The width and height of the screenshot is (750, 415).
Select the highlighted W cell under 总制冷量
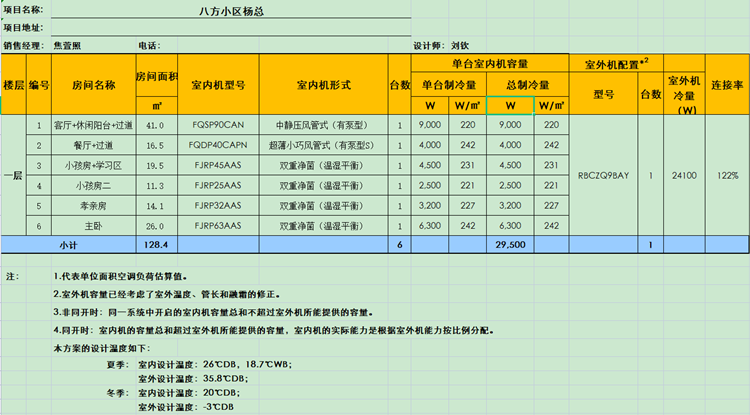click(x=510, y=105)
